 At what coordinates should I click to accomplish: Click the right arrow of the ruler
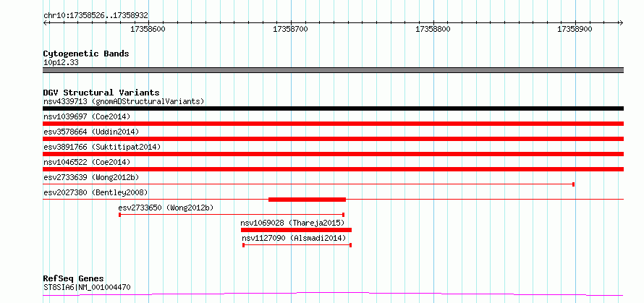tap(621, 22)
